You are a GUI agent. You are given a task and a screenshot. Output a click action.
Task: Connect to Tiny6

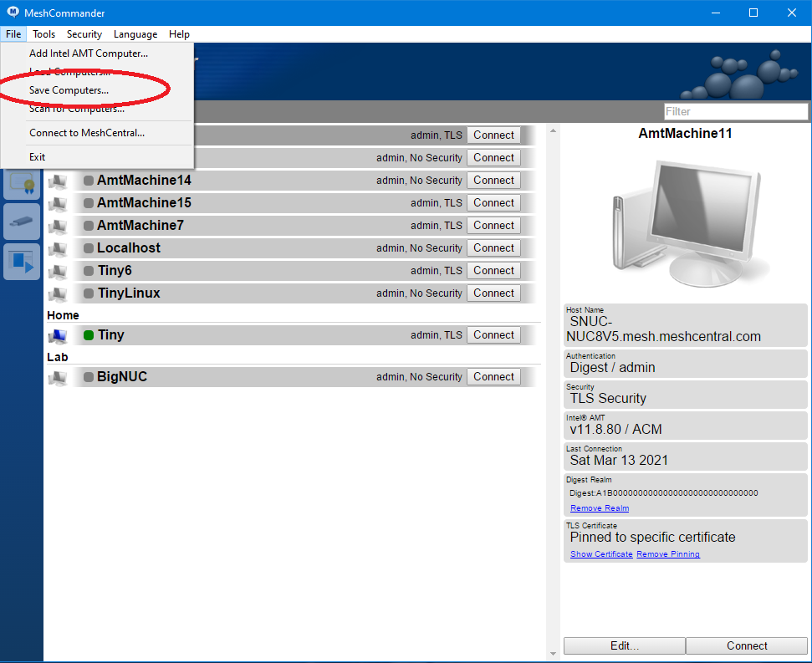coord(493,271)
